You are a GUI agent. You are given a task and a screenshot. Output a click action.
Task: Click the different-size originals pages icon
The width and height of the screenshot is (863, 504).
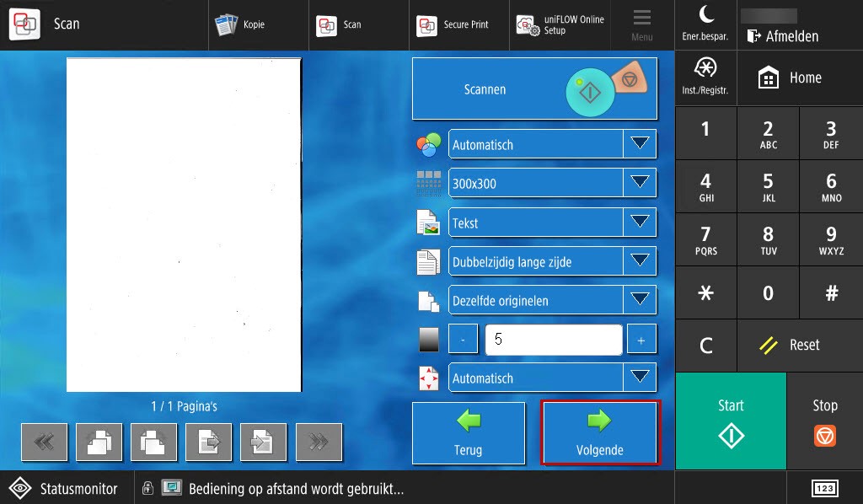427,300
